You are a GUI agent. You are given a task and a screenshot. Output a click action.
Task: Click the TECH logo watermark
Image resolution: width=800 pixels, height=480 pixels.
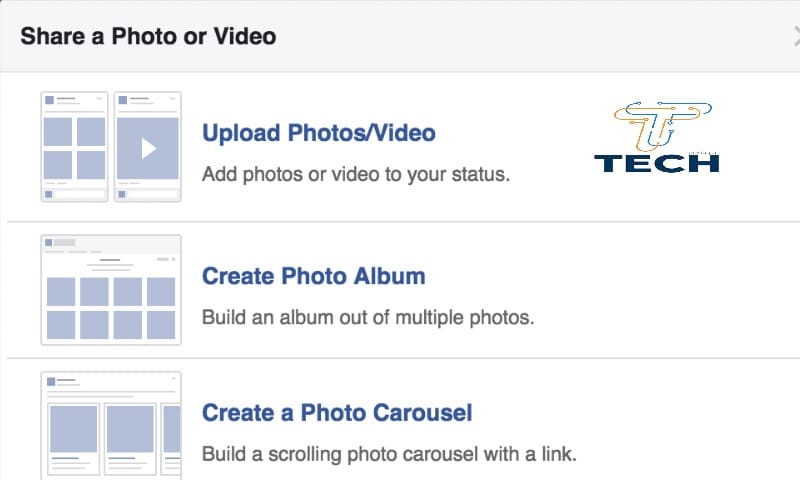[656, 163]
